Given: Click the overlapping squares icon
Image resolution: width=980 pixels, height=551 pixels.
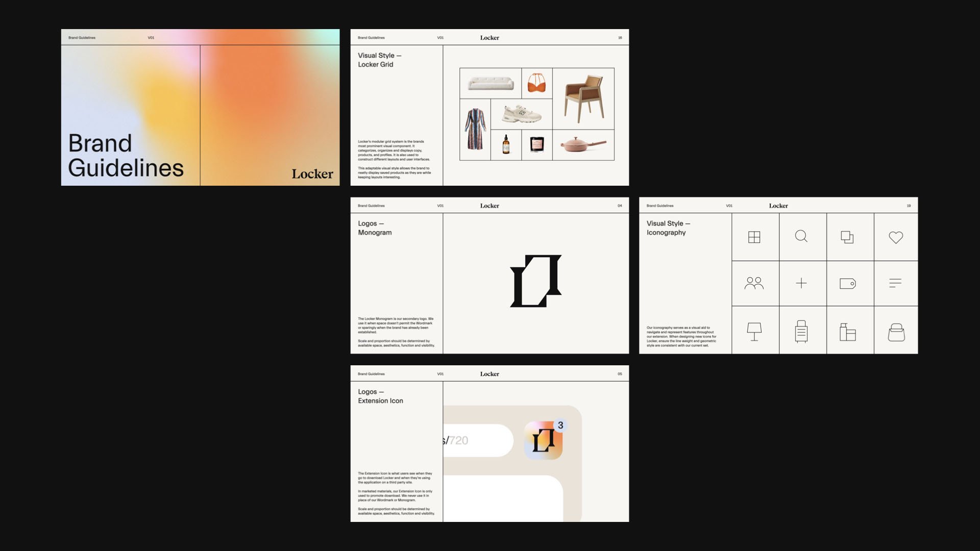Looking at the screenshot, I should tap(847, 237).
